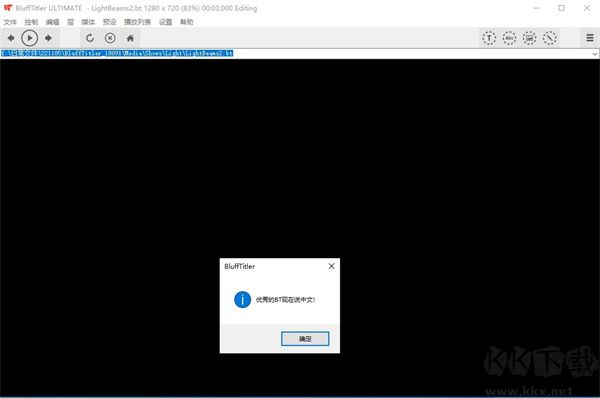Image resolution: width=600 pixels, height=398 pixels.
Task: Go to the next show with right arrow
Action: click(48, 38)
